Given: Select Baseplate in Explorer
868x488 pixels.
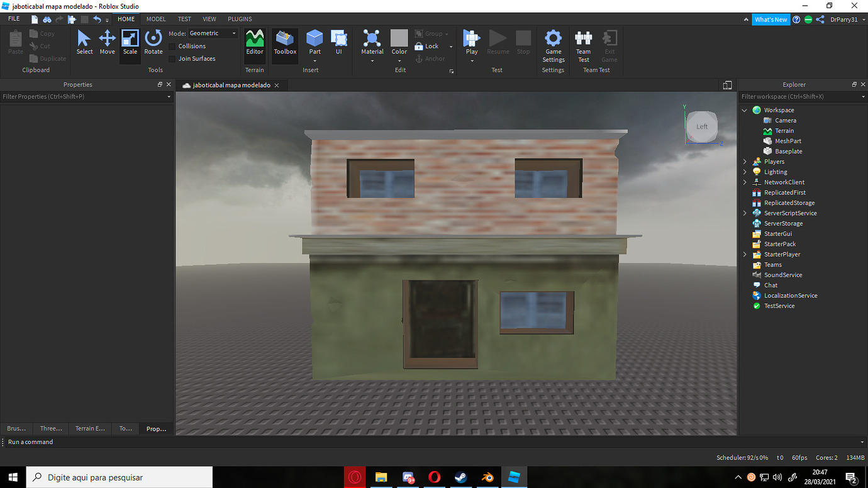Looking at the screenshot, I should [788, 151].
